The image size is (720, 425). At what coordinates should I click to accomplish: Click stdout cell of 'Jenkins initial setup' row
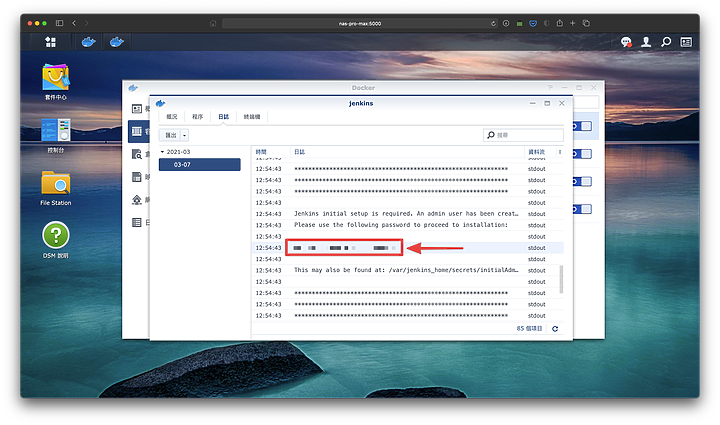coord(536,214)
